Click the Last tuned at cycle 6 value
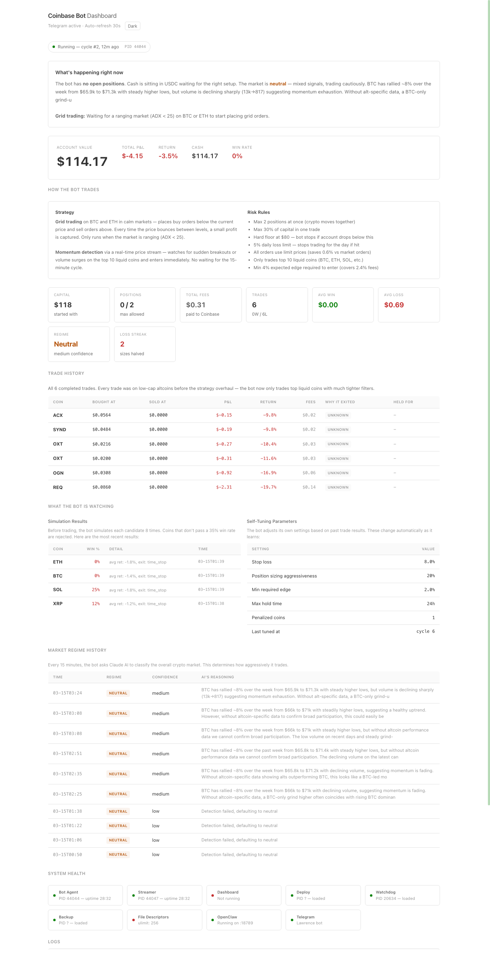490x980 pixels. click(x=425, y=631)
